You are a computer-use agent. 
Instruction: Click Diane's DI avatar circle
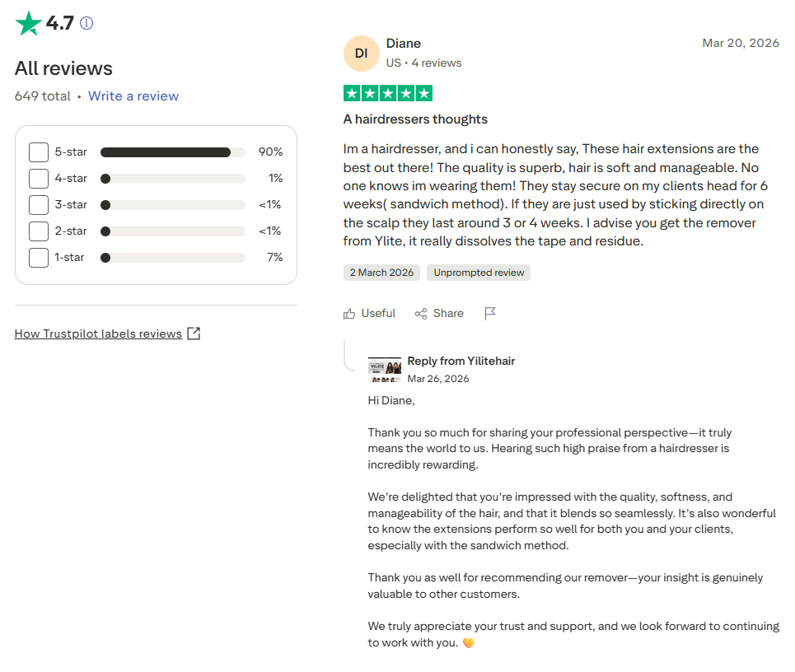point(362,54)
